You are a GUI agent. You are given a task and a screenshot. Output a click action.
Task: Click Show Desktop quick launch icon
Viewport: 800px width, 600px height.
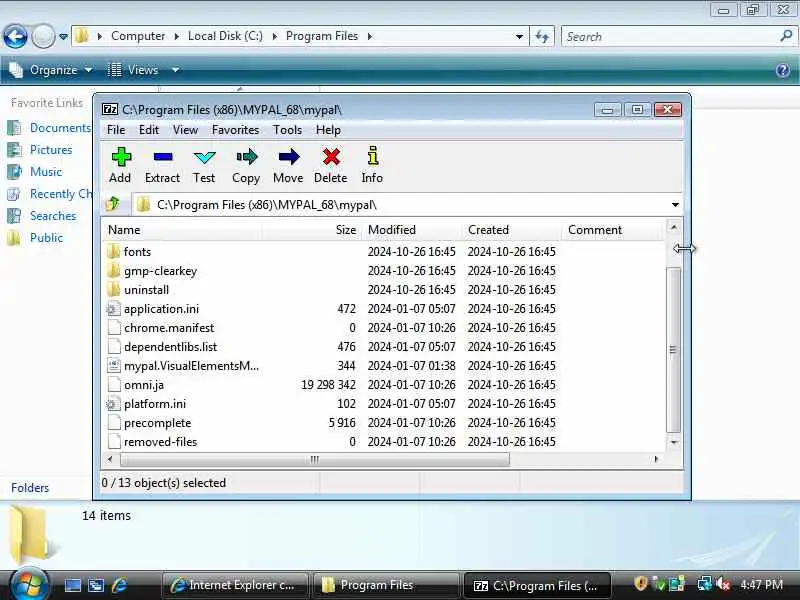(x=72, y=585)
